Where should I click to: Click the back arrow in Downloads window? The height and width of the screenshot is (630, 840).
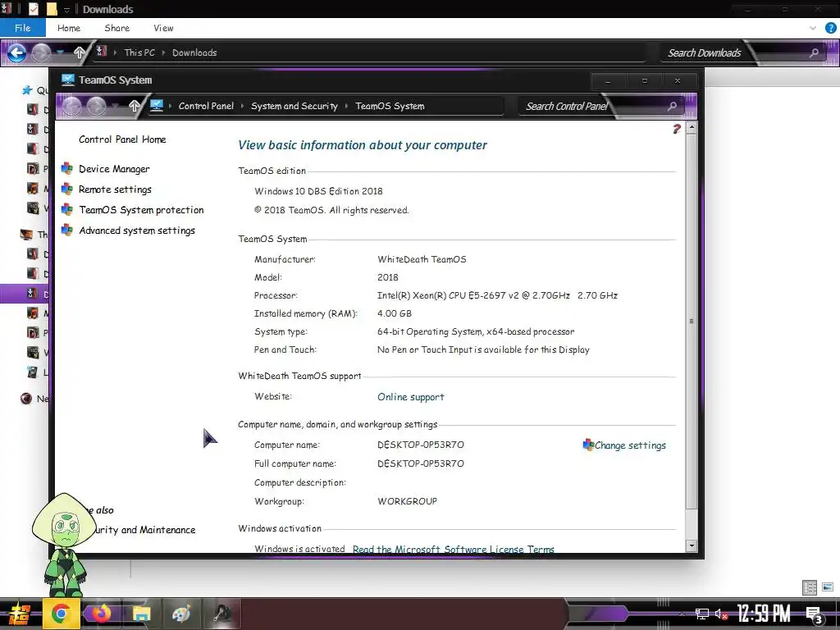pos(16,52)
